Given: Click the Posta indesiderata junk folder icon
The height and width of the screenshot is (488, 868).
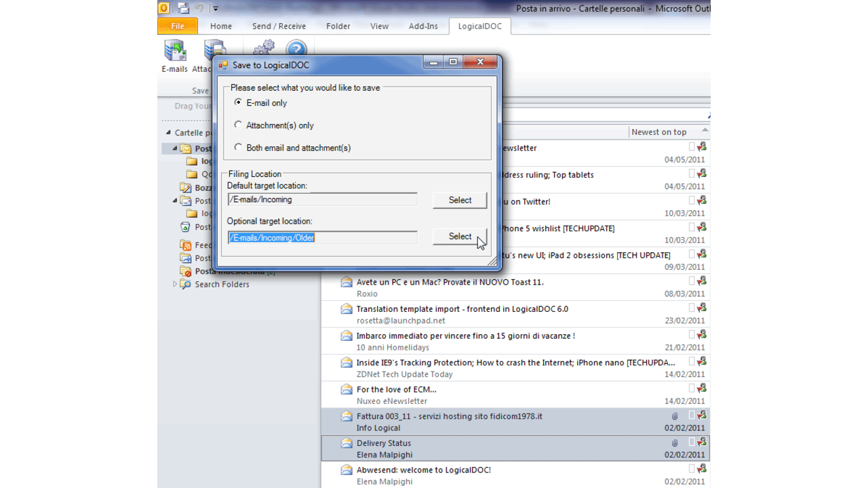Looking at the screenshot, I should coord(185,270).
